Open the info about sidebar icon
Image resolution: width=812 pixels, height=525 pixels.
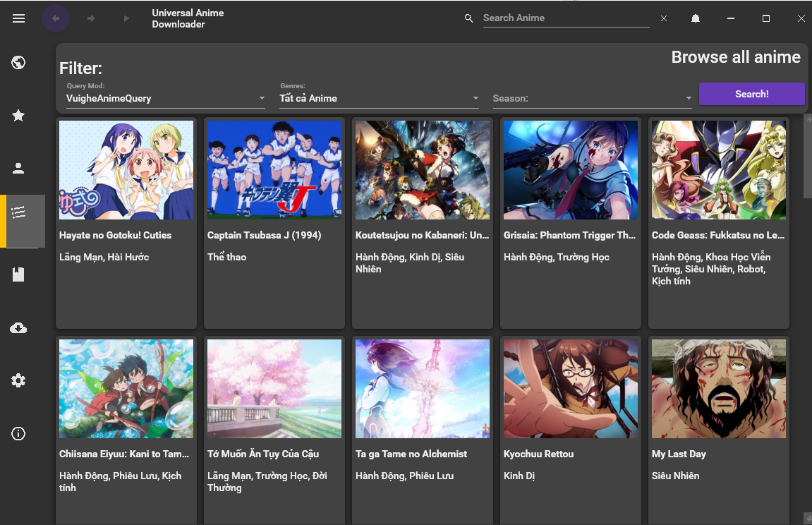[x=18, y=434]
